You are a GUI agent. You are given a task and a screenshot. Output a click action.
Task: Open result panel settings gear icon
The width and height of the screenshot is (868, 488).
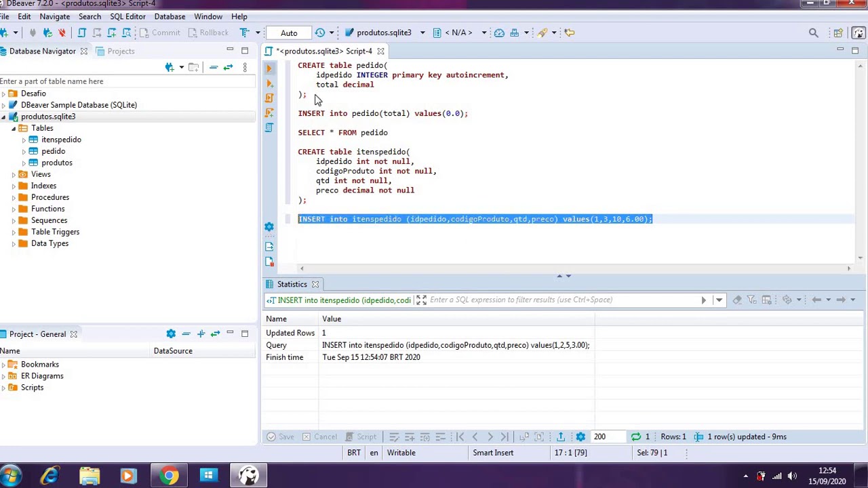[x=580, y=436]
